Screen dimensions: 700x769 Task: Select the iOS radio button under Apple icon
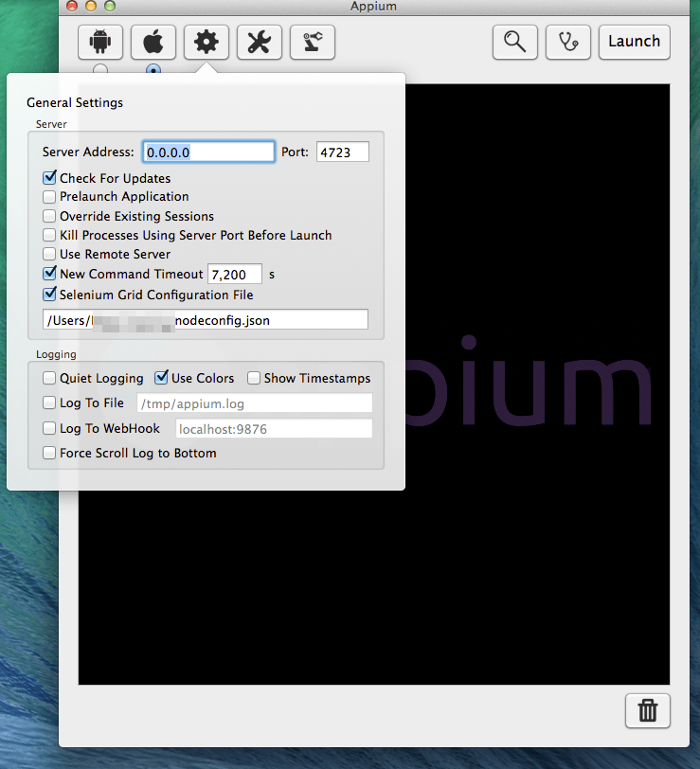(x=153, y=70)
